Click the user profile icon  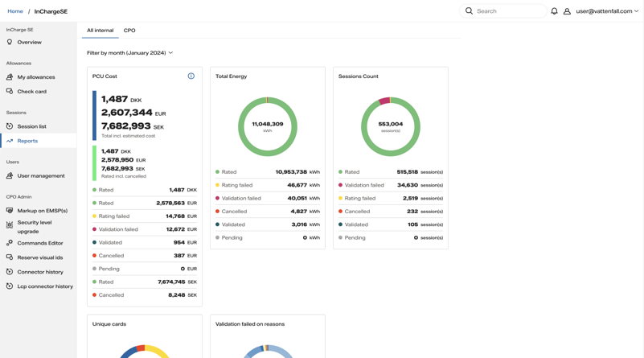click(567, 11)
